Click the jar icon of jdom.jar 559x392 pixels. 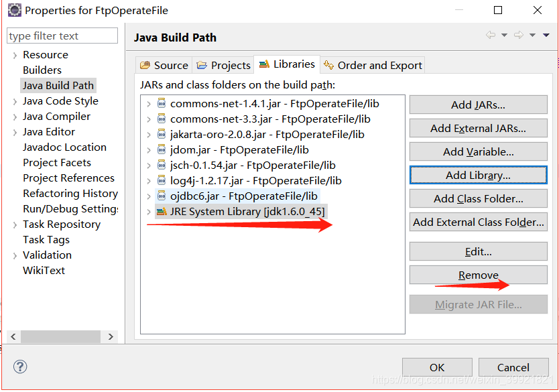(162, 149)
